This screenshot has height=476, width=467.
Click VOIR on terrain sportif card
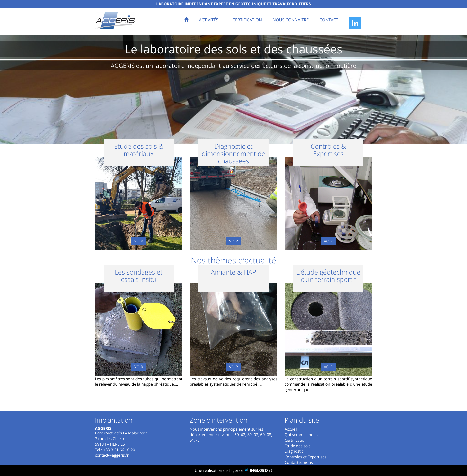pyautogui.click(x=328, y=367)
